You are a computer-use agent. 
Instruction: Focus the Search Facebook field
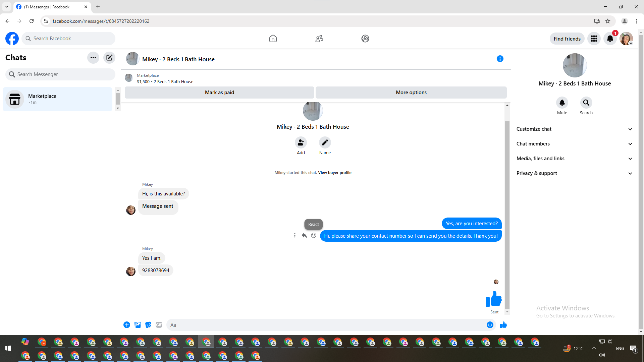68,39
